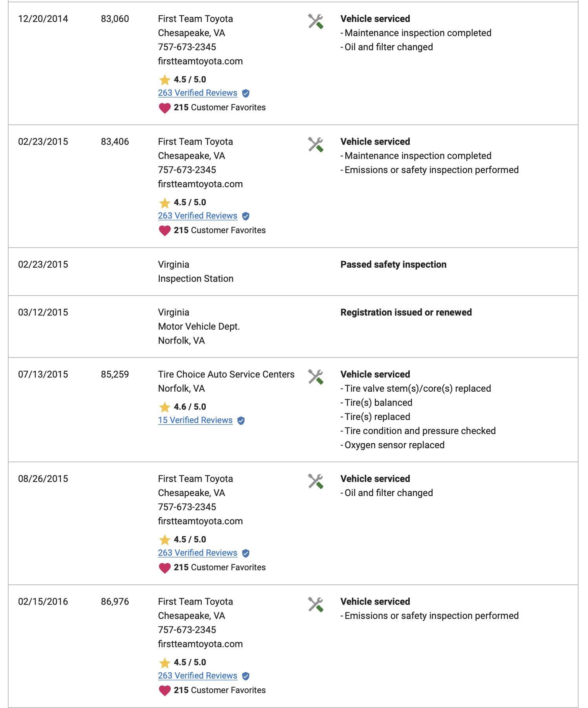
Task: Click verified shield badge in 12/20/2014 entry
Action: tap(246, 93)
